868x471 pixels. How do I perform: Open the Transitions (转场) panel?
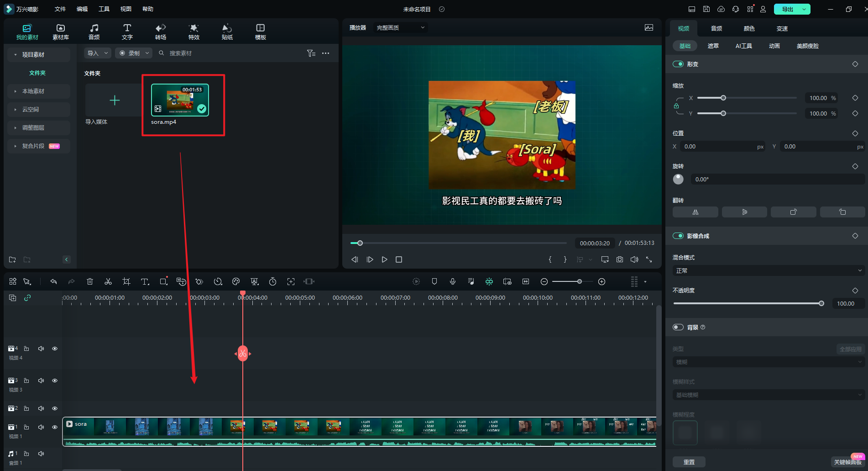coord(161,32)
